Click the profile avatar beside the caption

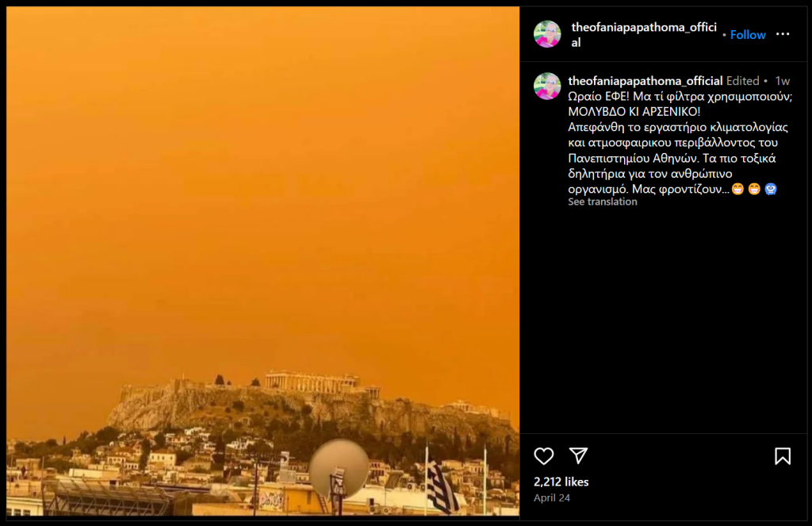tap(547, 86)
